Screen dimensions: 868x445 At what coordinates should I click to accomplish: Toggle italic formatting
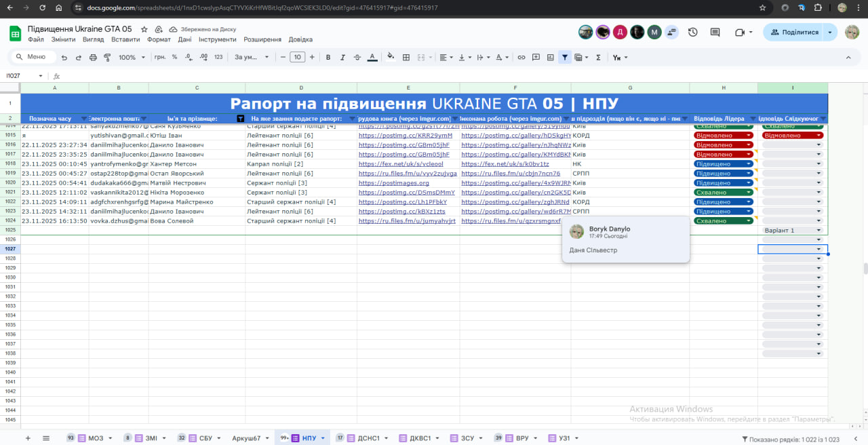[343, 58]
